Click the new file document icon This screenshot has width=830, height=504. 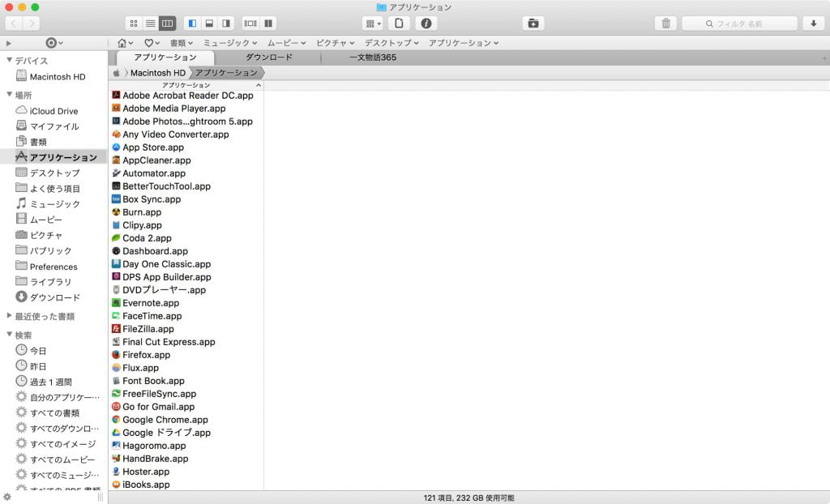tap(399, 23)
